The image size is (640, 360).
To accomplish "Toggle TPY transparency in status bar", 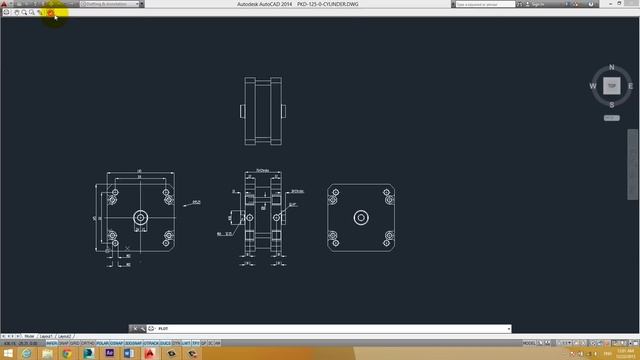I will tap(196, 343).
